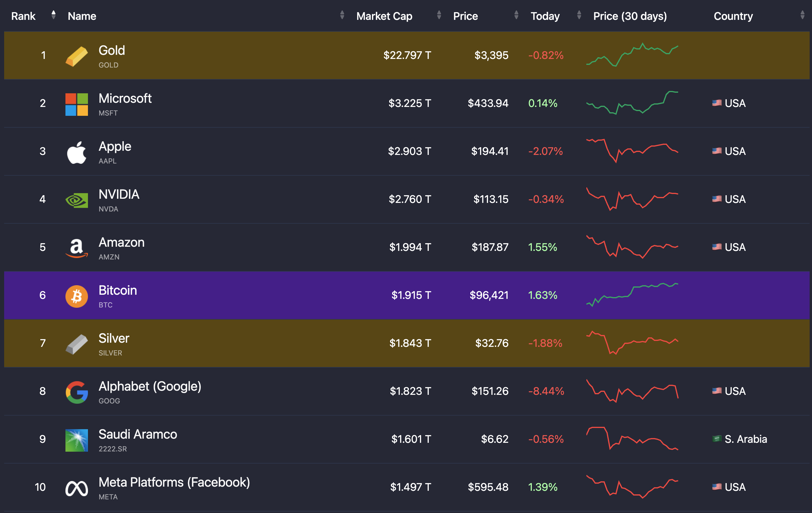Click the S. Arabia country label
This screenshot has width=812, height=513.
(x=746, y=439)
